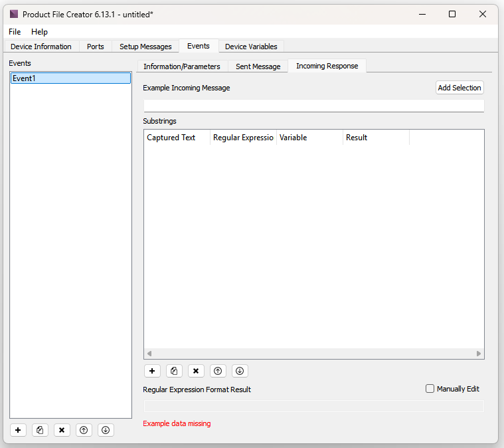Switch to the Sent Message tab
This screenshot has height=448, width=504.
coord(258,66)
